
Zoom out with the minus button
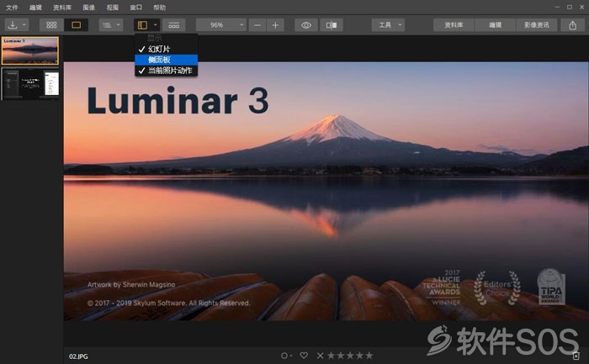[x=257, y=25]
